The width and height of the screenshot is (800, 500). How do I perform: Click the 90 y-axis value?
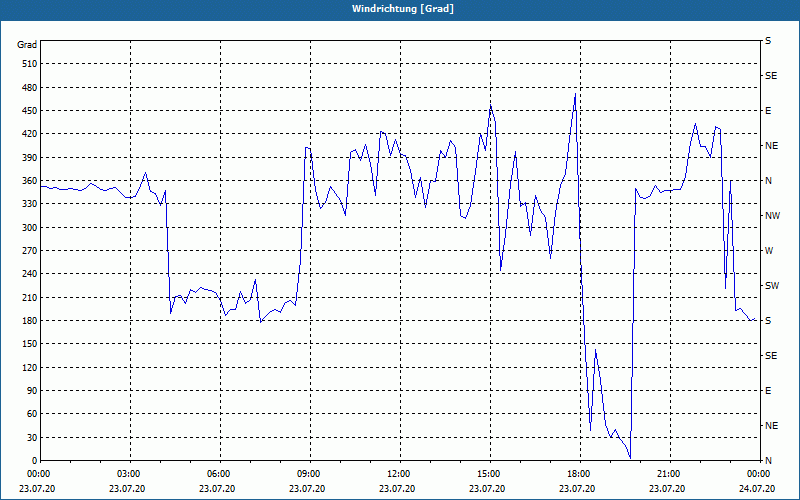pyautogui.click(x=32, y=391)
